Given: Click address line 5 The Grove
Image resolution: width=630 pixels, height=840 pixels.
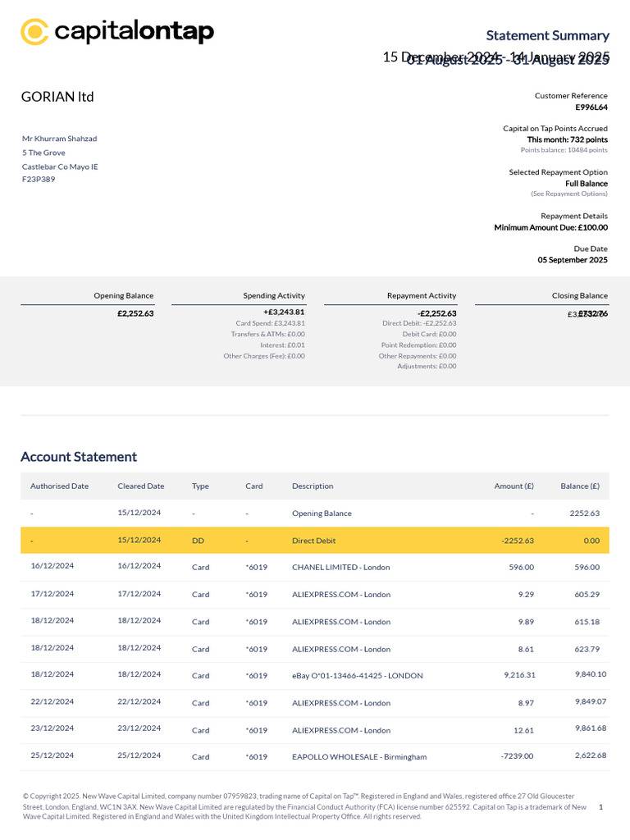Looking at the screenshot, I should click(43, 153).
